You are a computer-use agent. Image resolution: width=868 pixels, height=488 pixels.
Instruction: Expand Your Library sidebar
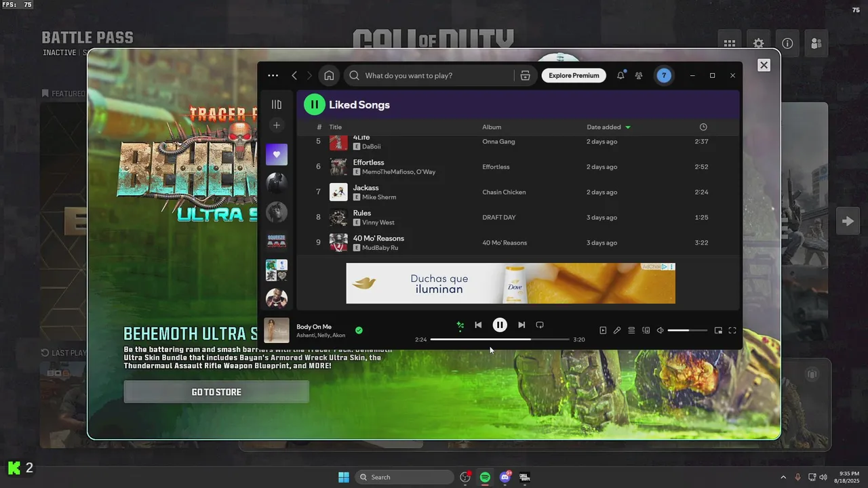coord(277,104)
